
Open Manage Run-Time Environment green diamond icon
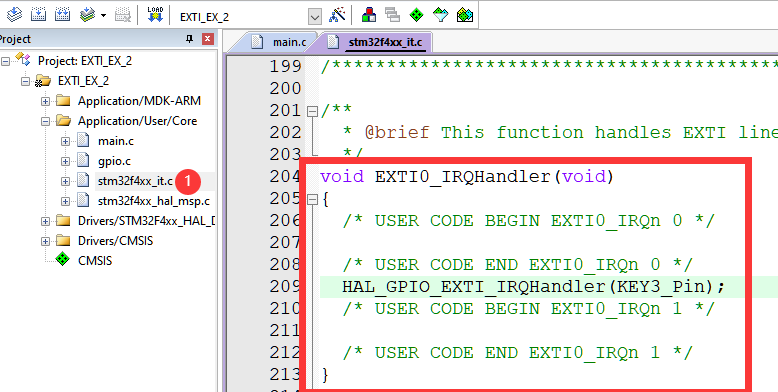pos(416,15)
